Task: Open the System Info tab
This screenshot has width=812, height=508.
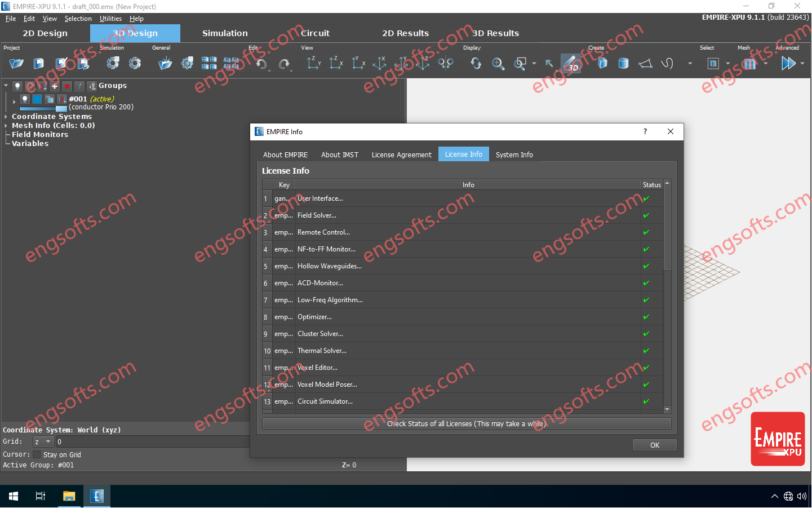Action: click(x=514, y=154)
